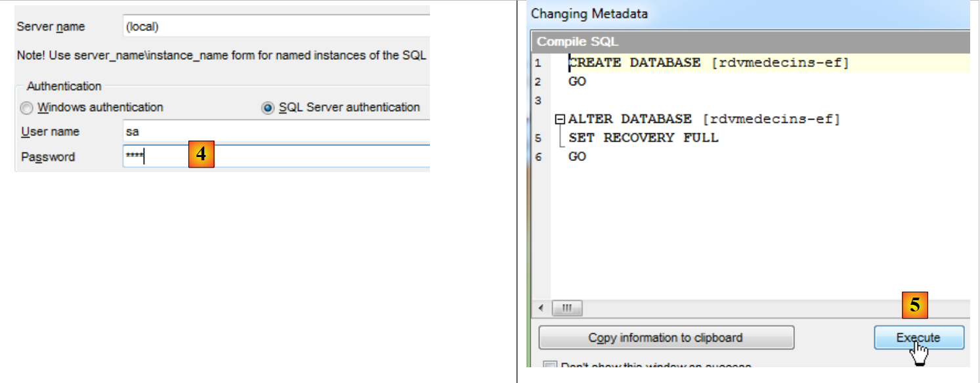Click the horizontal scrollbar left arrow
The height and width of the screenshot is (383, 980).
point(542,307)
